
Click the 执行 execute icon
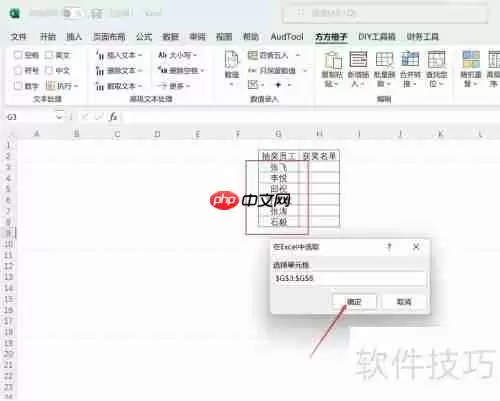[50, 86]
